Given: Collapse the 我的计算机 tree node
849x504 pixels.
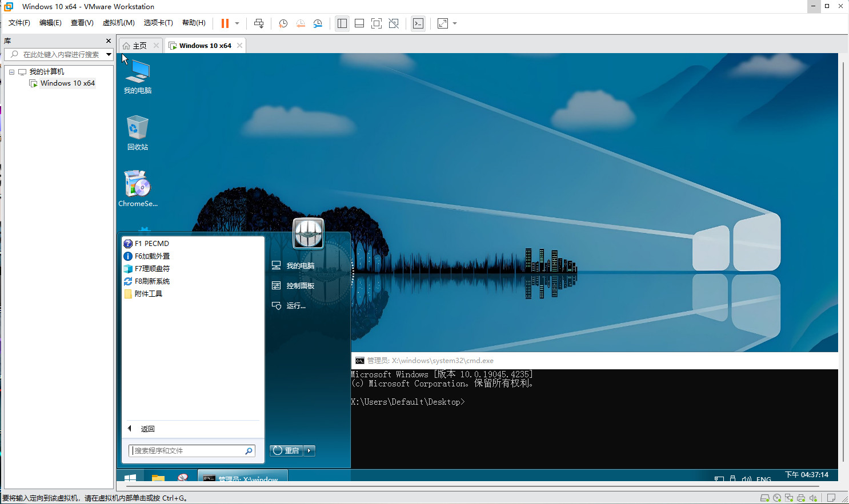Looking at the screenshot, I should coord(11,72).
